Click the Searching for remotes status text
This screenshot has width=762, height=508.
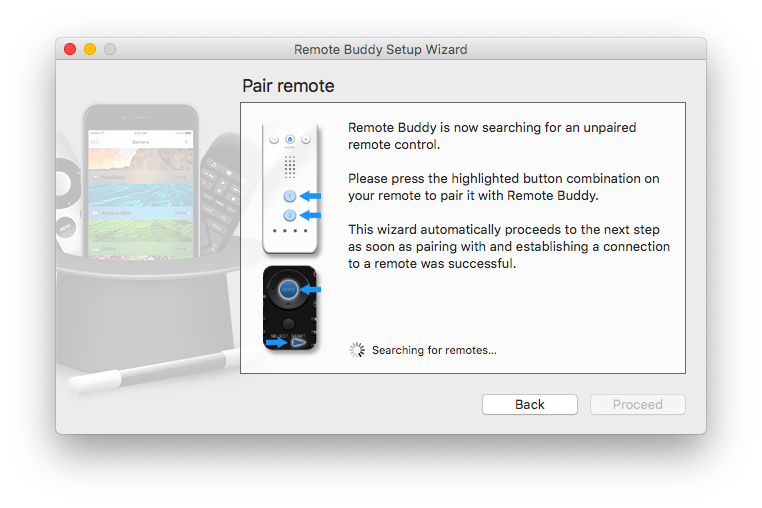[434, 350]
